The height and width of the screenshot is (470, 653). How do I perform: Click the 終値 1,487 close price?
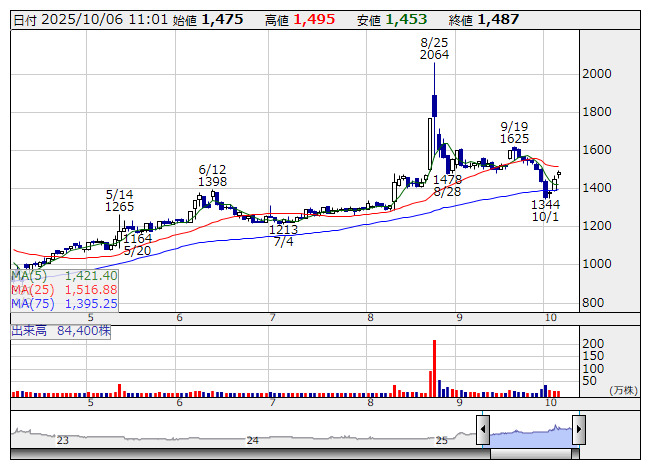(x=484, y=20)
